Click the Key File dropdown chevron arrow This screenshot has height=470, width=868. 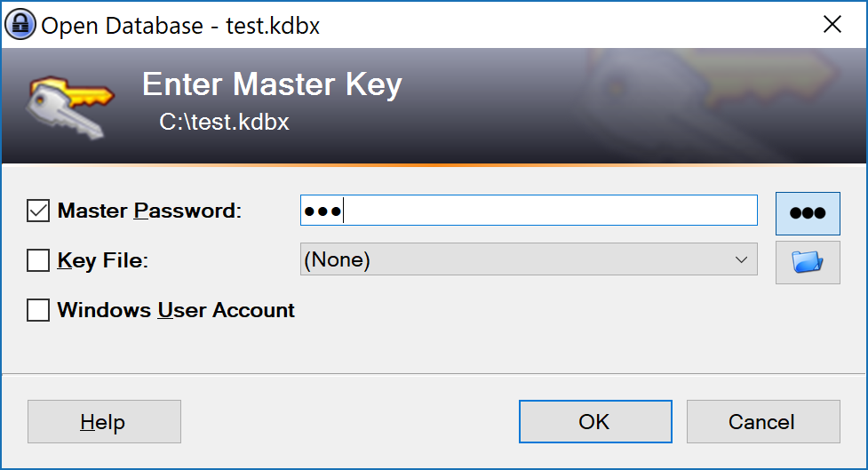click(741, 260)
